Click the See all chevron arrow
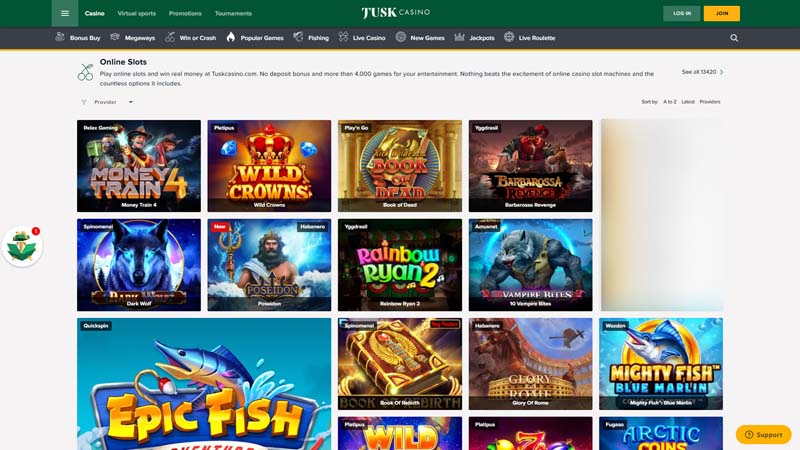Screen dimensions: 800x450 coord(721,72)
